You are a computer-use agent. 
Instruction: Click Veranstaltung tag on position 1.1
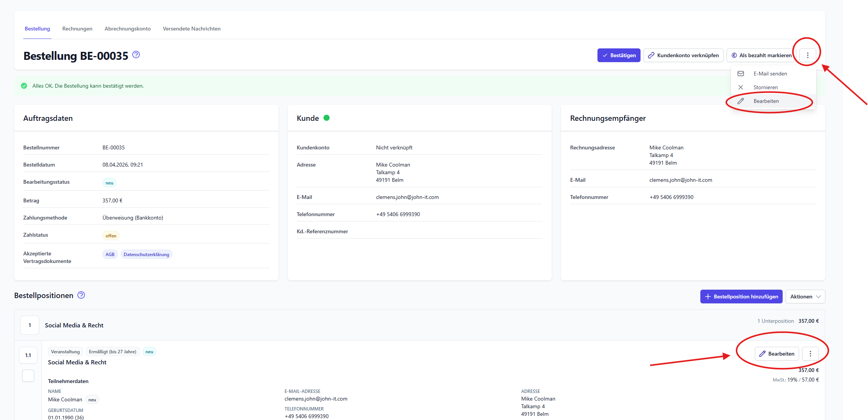tap(66, 351)
